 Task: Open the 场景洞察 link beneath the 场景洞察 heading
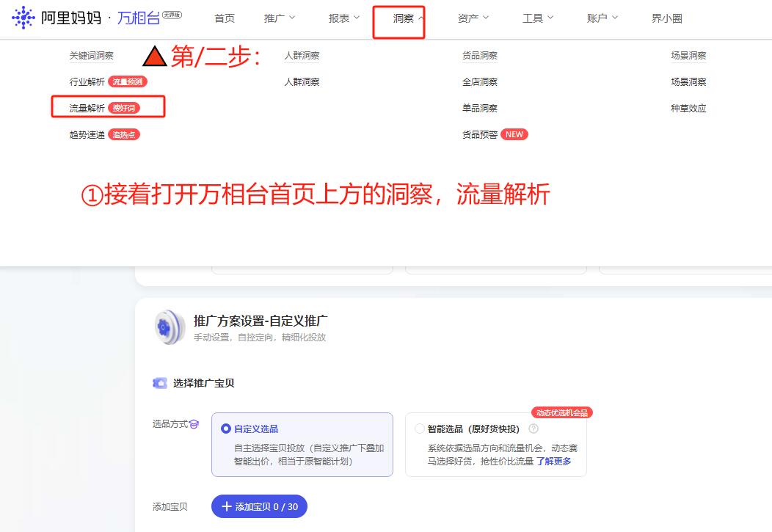(688, 81)
